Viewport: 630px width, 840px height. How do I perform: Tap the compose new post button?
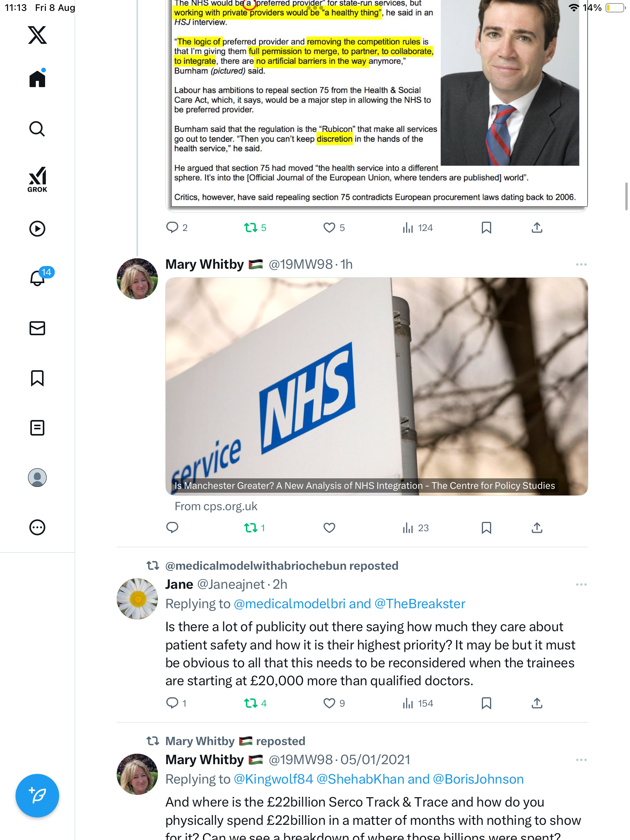(x=37, y=796)
